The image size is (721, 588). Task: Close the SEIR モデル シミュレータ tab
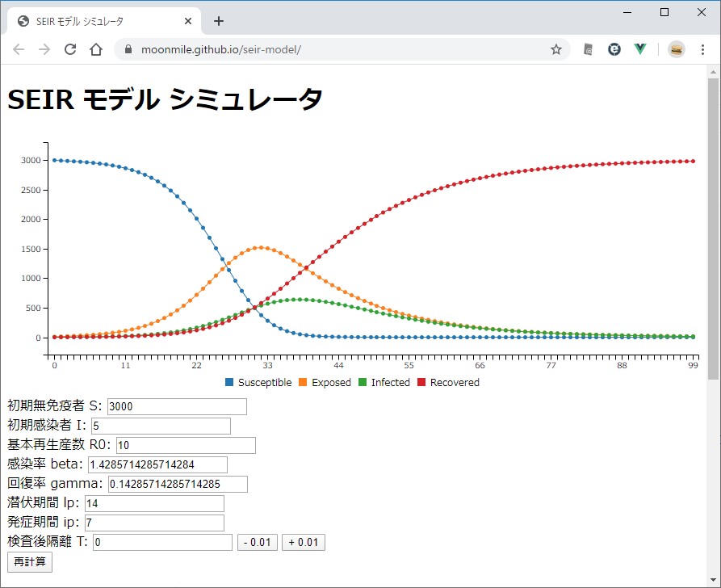(x=188, y=21)
